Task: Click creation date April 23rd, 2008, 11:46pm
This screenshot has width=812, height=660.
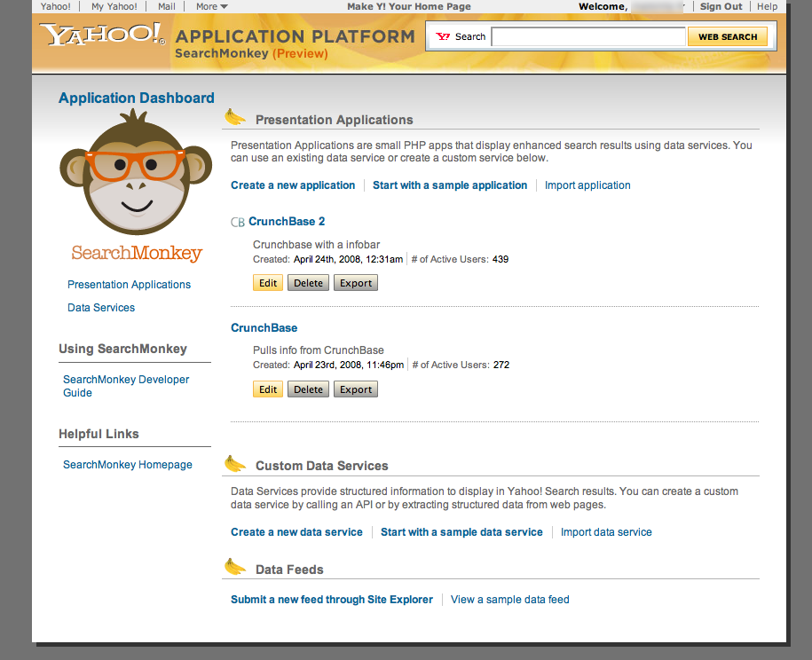Action: tap(349, 365)
